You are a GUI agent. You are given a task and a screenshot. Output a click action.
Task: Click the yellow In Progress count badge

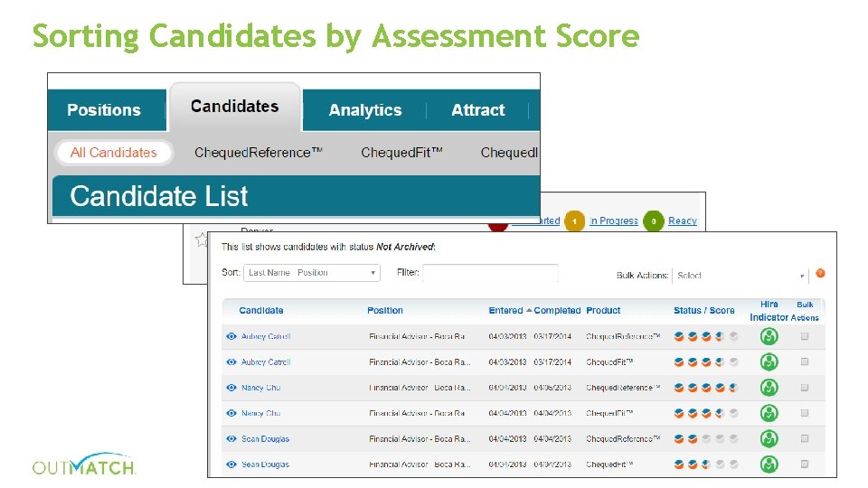pyautogui.click(x=574, y=221)
